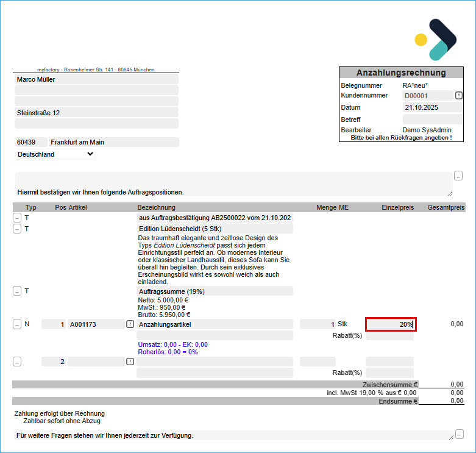
Task: Click ellipsis button beside the footer text field
Action: click(x=460, y=434)
